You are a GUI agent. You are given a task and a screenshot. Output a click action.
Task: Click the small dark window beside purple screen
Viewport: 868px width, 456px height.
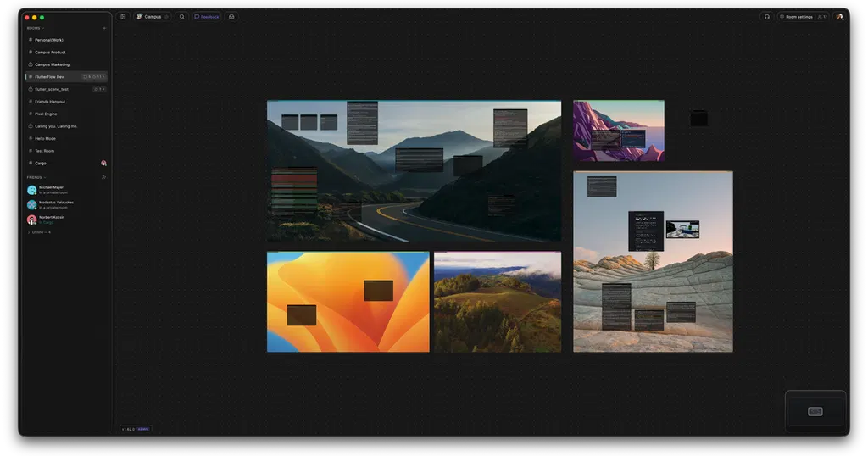[x=698, y=118]
